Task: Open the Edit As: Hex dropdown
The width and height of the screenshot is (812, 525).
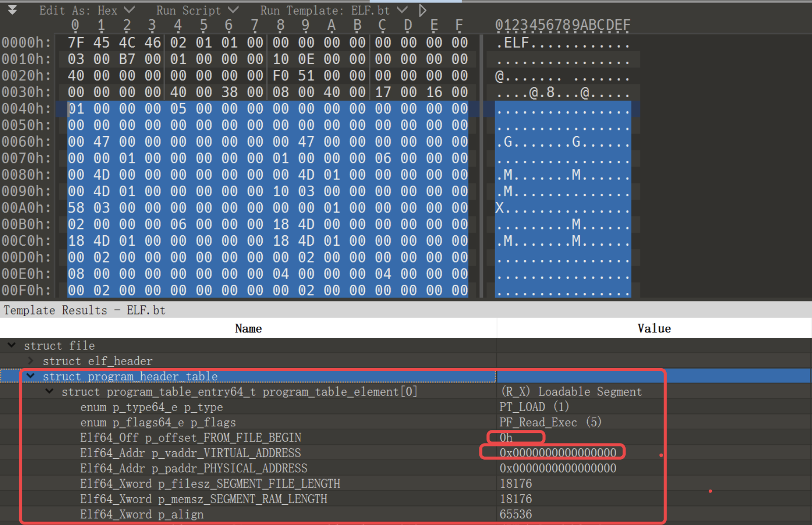Action: click(87, 10)
